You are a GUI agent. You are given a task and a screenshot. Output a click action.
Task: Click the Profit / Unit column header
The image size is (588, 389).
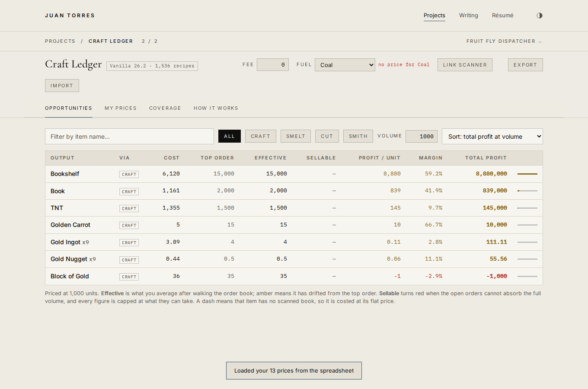click(x=380, y=158)
